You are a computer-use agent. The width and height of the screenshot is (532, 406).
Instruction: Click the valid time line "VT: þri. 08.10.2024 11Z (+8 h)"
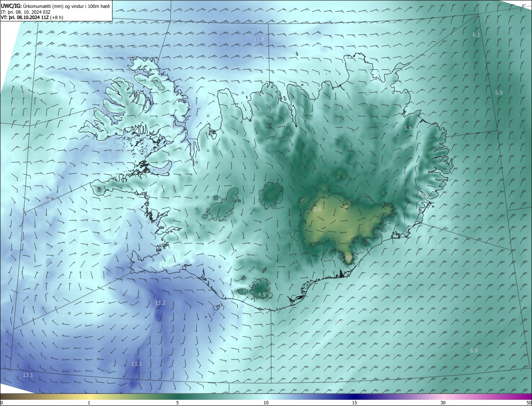[32, 18]
